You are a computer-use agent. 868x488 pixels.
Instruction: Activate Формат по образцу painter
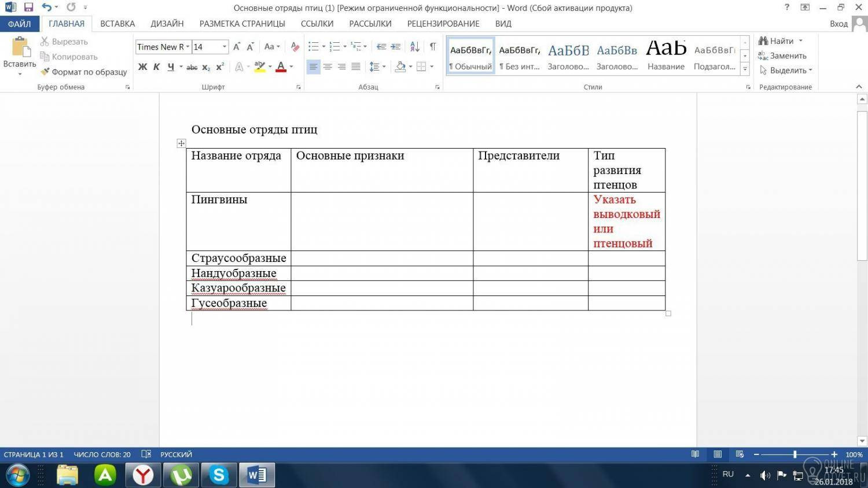click(x=84, y=72)
